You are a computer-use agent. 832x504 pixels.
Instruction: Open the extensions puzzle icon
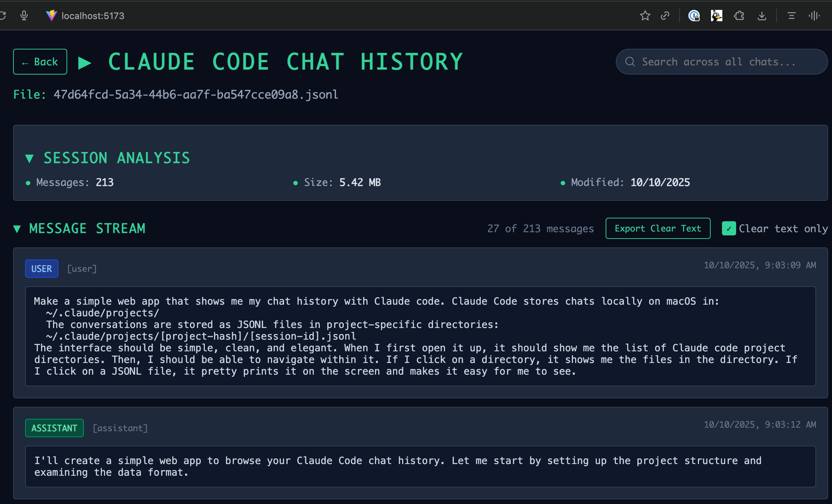739,16
